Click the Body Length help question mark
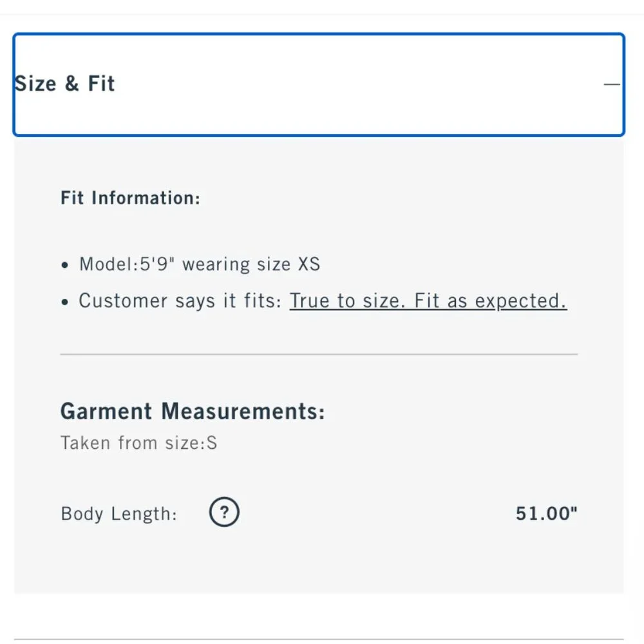The width and height of the screenshot is (644, 644). 224,513
